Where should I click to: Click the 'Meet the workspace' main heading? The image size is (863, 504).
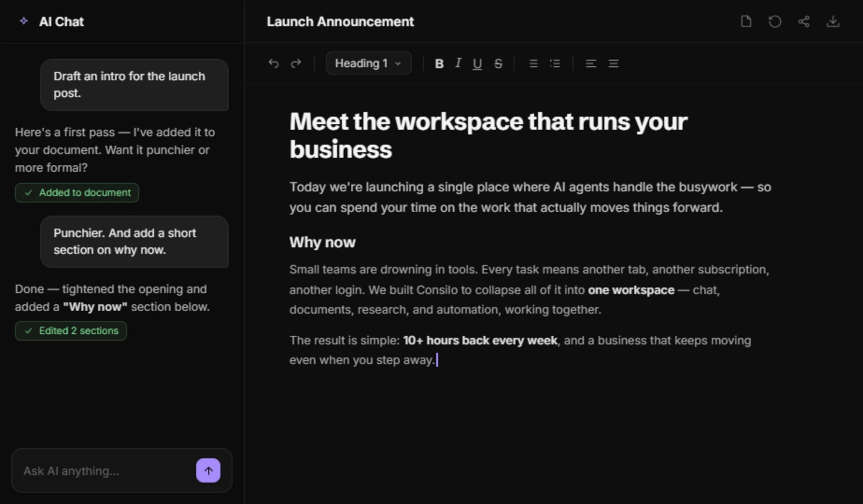[x=488, y=135]
